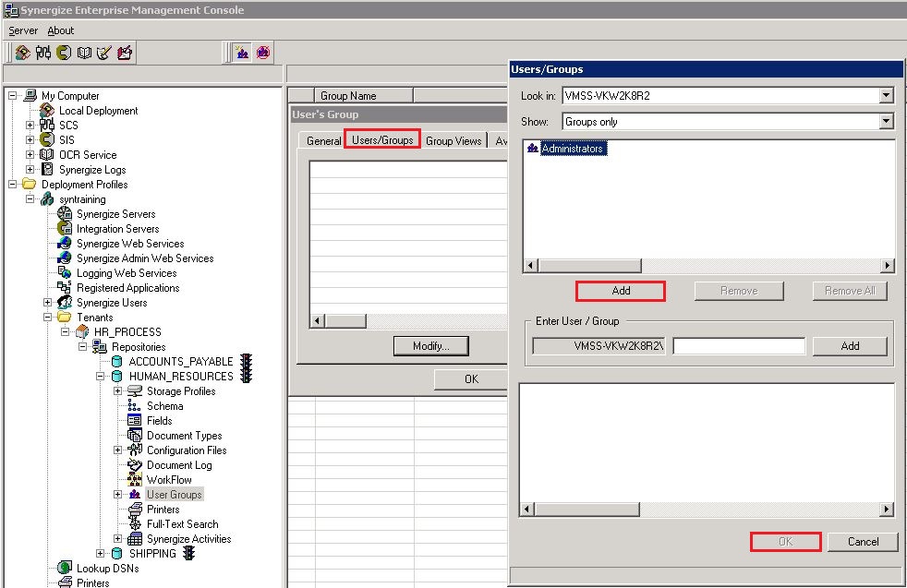Expand the Storage Profiles node
Viewport: 907px width, 588px height.
[x=117, y=390]
